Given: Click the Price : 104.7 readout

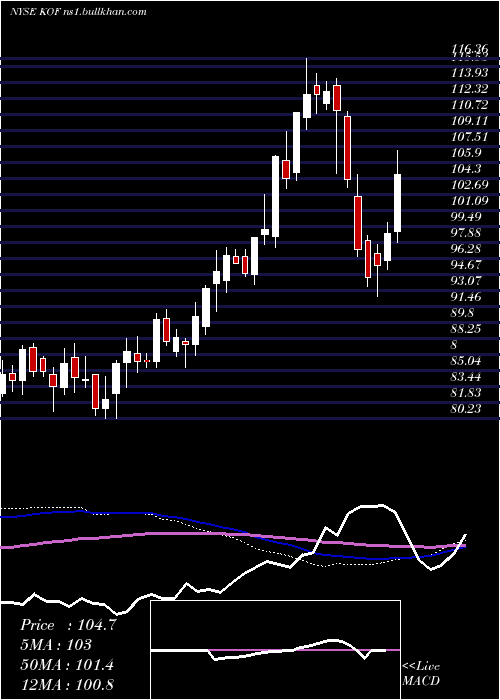Looking at the screenshot, I should [68, 625].
